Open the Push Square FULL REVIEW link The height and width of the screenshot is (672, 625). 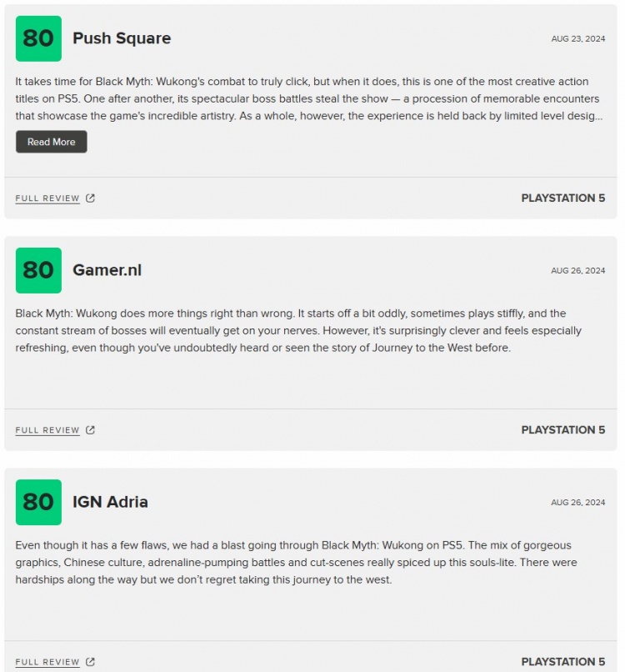pos(47,198)
